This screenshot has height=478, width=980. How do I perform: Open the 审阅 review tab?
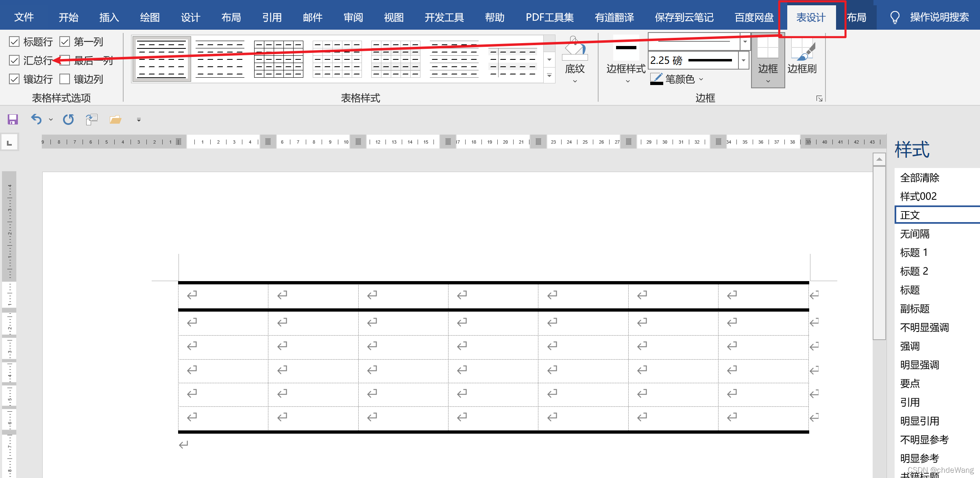(353, 17)
